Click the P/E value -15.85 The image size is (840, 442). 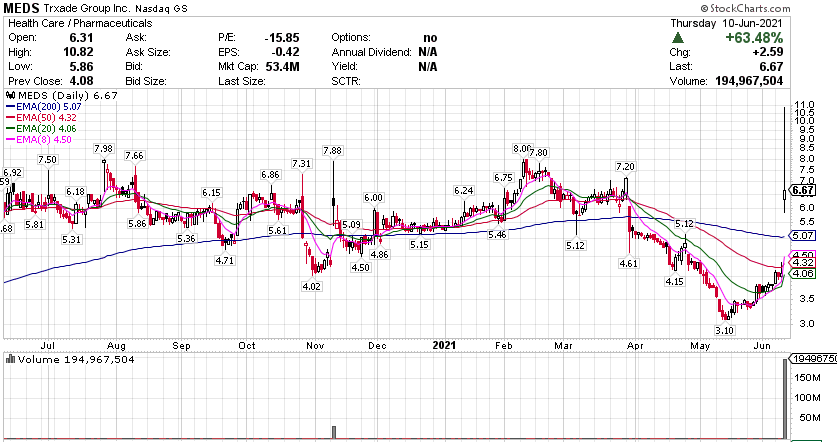(x=282, y=38)
